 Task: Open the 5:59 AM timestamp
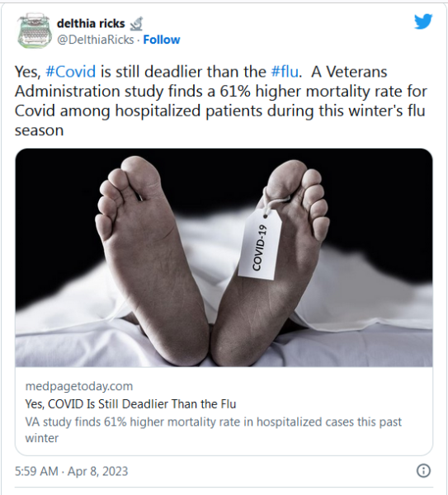point(36,471)
